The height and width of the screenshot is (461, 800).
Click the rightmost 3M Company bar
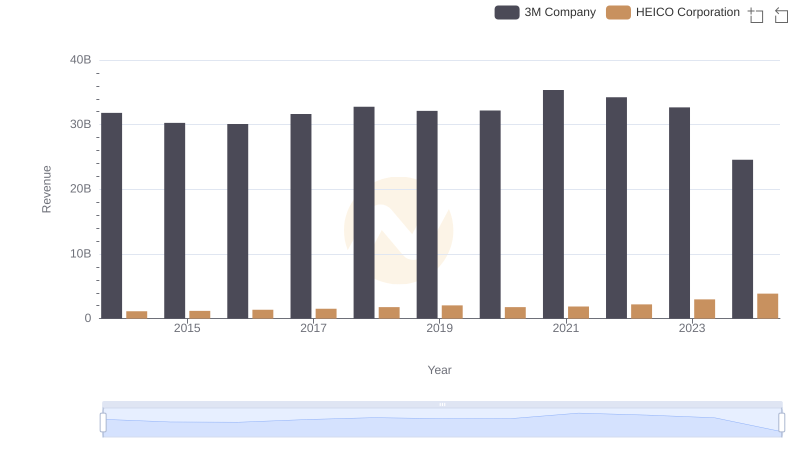coord(742,239)
